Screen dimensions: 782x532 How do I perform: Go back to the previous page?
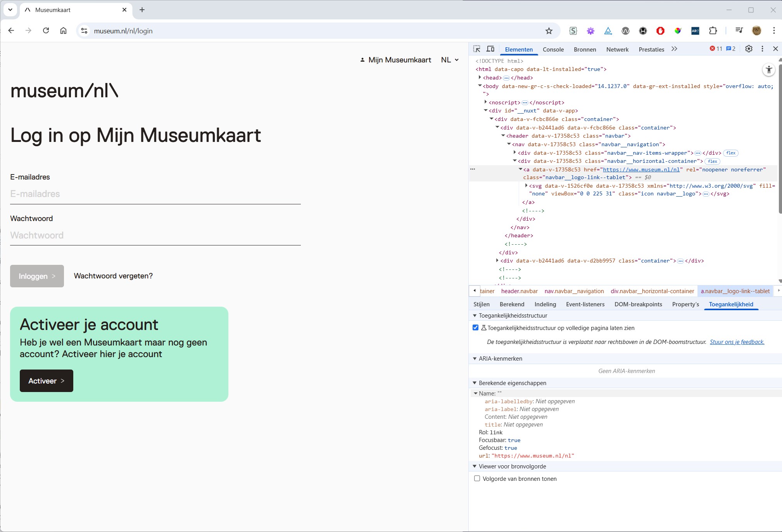click(x=11, y=31)
